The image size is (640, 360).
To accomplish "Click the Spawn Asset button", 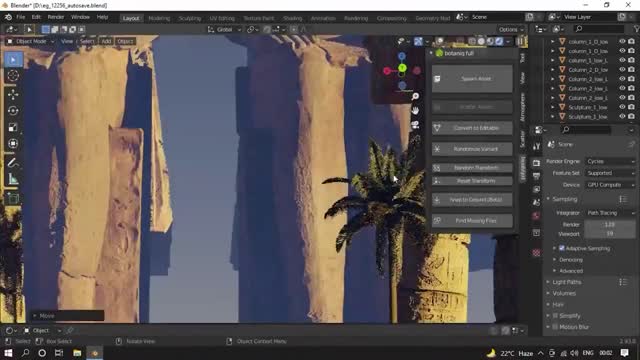I will (472, 79).
